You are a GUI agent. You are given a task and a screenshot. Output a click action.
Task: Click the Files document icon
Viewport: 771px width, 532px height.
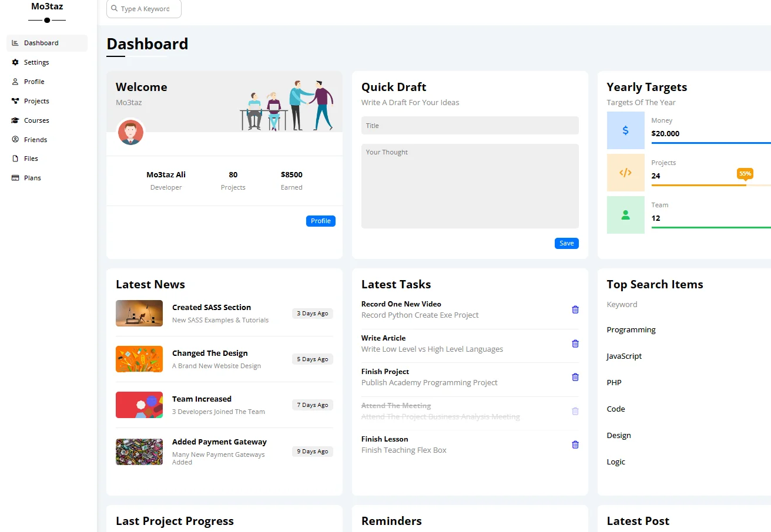[x=15, y=159]
